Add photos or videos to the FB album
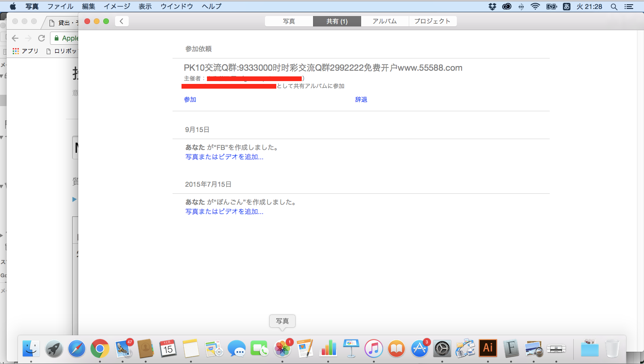The height and width of the screenshot is (364, 644). [x=224, y=157]
